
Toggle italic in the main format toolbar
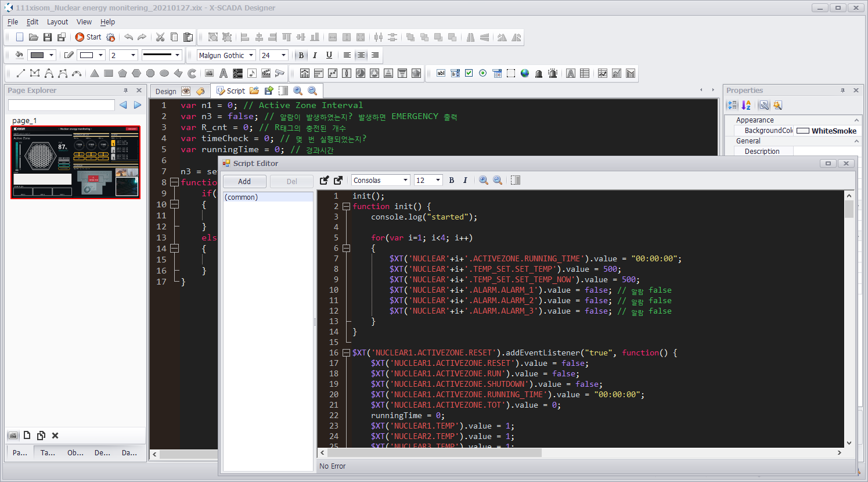pyautogui.click(x=315, y=55)
